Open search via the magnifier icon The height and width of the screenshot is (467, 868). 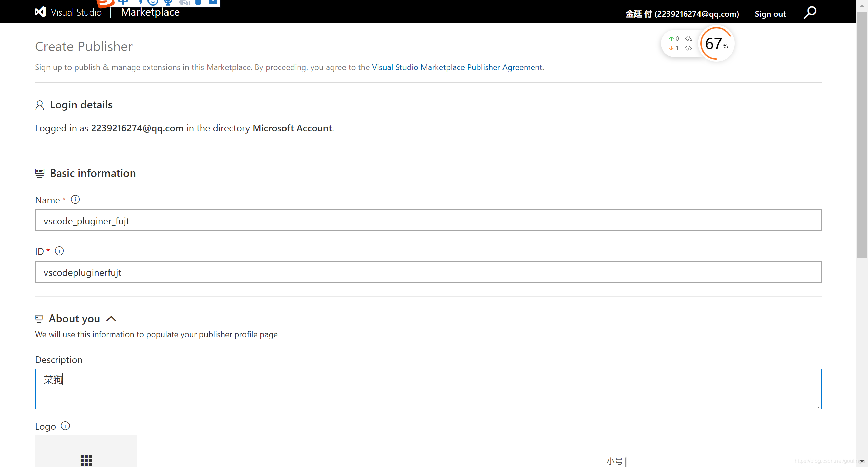810,13
